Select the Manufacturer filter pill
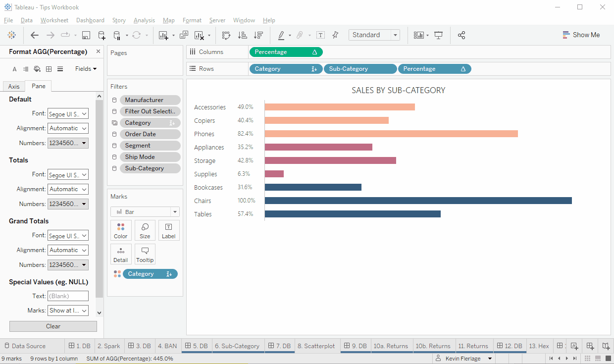This screenshot has height=364, width=614. click(x=150, y=100)
